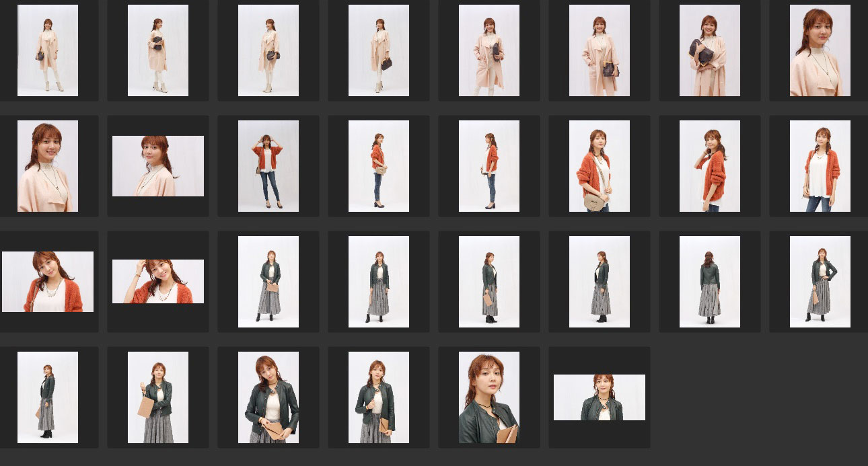Image resolution: width=868 pixels, height=466 pixels.
Task: Select the second thumbnail in the top row
Action: (158, 50)
